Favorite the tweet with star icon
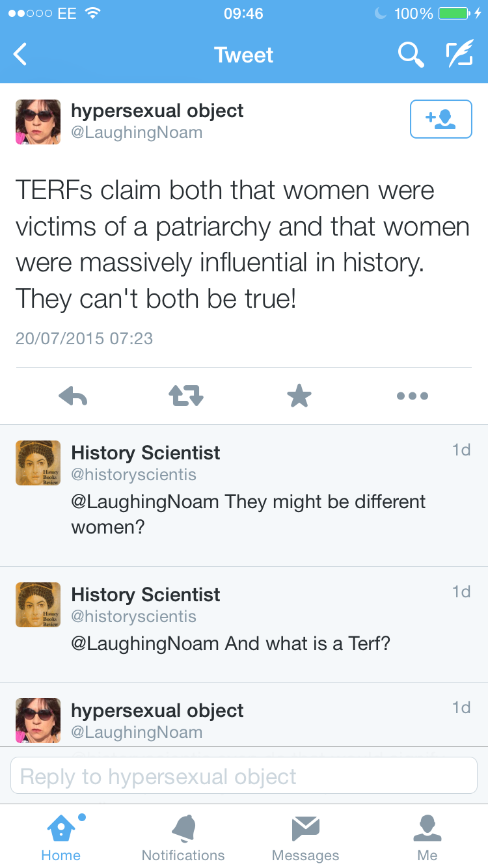Image resolution: width=488 pixels, height=868 pixels. pos(299,396)
